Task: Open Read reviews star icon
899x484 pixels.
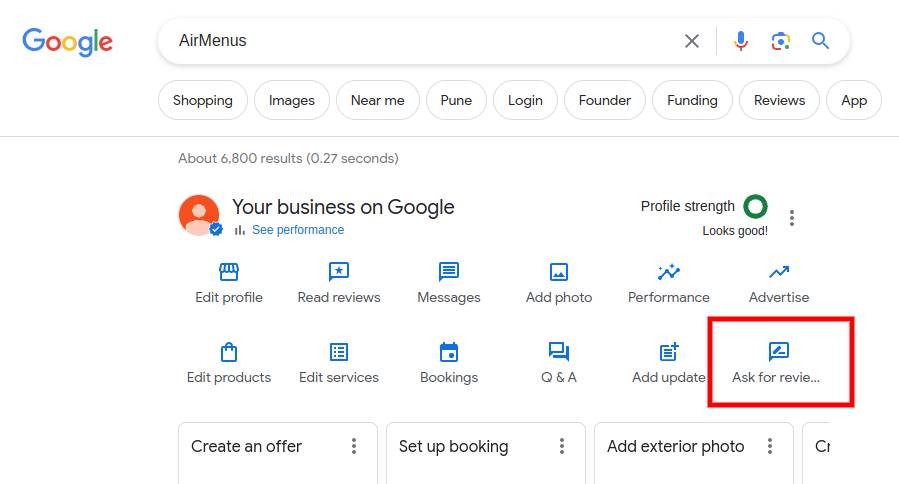Action: coord(339,271)
